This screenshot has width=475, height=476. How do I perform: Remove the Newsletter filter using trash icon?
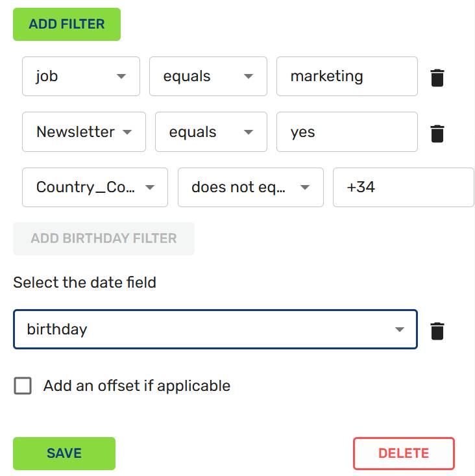[x=437, y=134]
